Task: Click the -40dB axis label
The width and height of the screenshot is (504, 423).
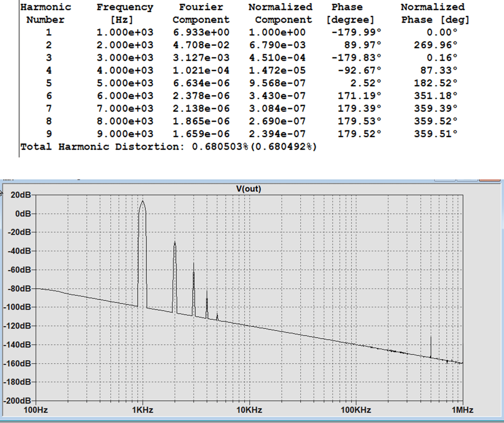Action: tap(19, 251)
